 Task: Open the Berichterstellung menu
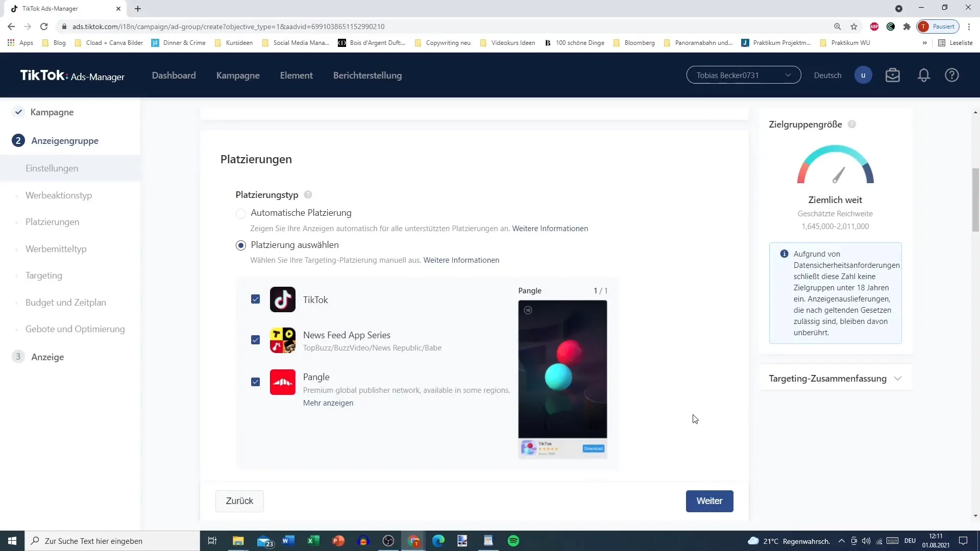tap(367, 76)
